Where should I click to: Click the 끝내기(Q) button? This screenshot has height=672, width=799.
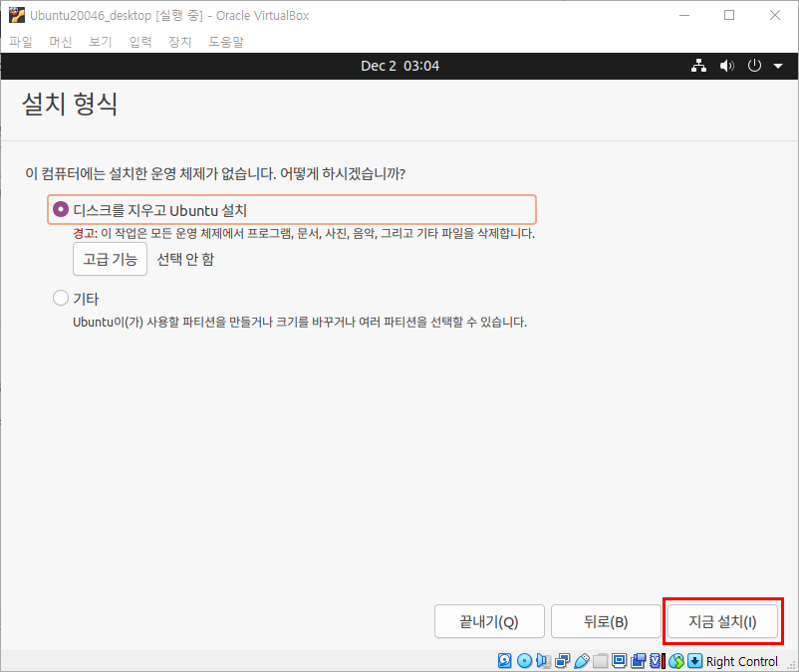(x=489, y=621)
